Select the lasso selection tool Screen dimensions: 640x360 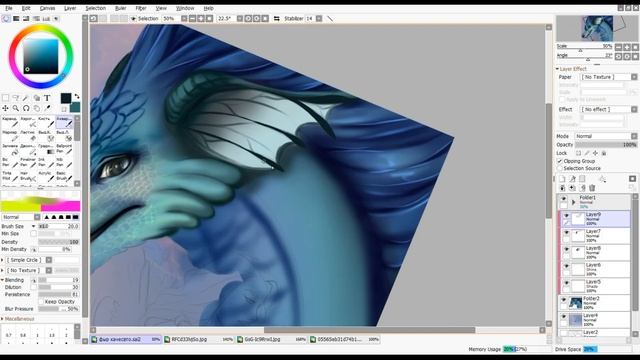pyautogui.click(x=16, y=98)
